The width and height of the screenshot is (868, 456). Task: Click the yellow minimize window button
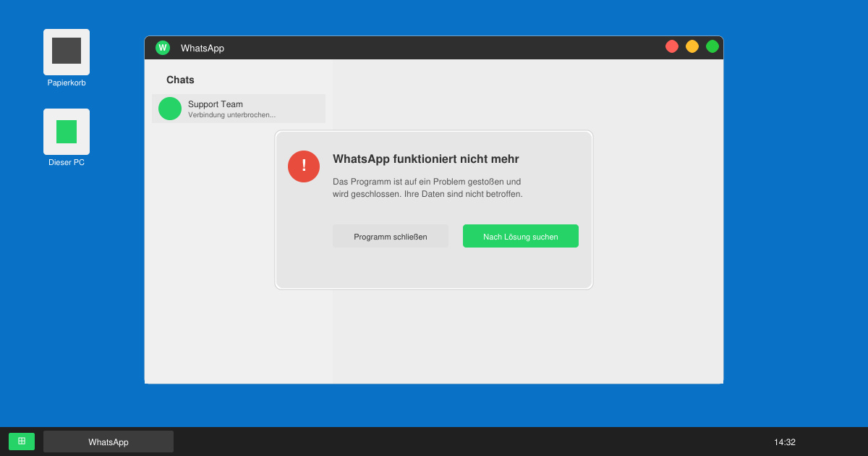[692, 46]
